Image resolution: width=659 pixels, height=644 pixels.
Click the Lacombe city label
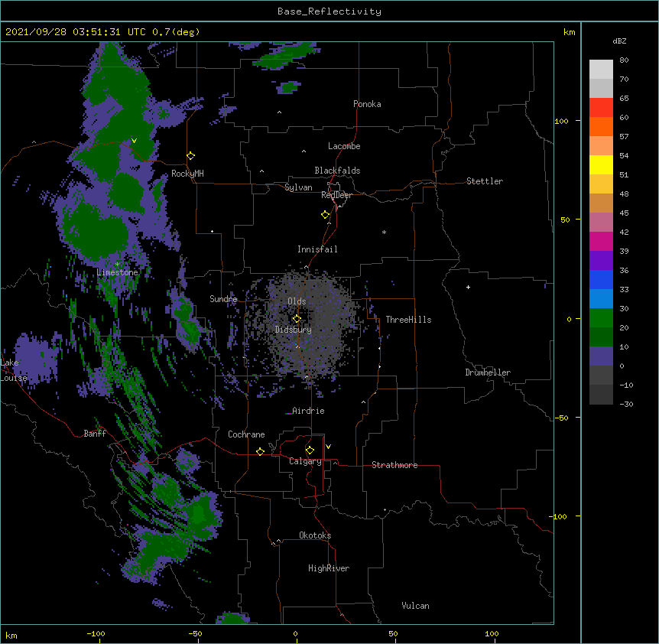tap(344, 146)
